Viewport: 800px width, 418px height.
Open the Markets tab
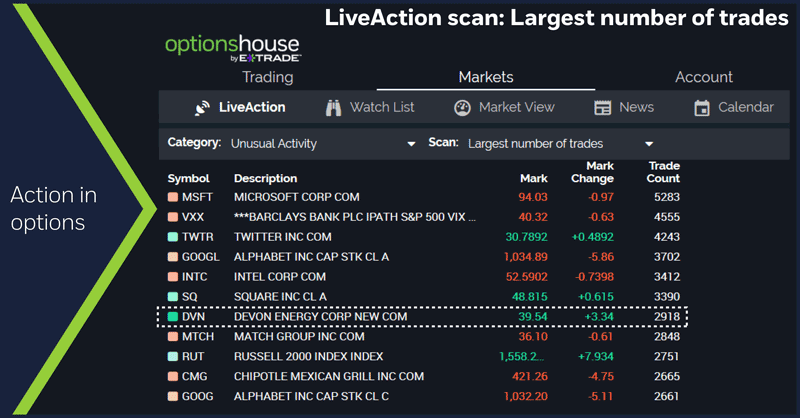(485, 77)
